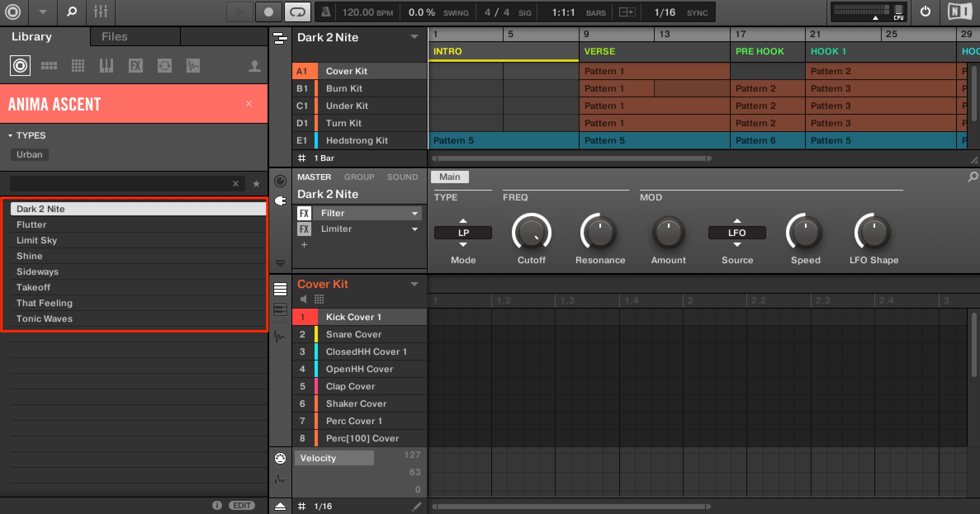Open the Velocity modulation lane selector
Image resolution: width=980 pixels, height=514 pixels.
(x=334, y=458)
